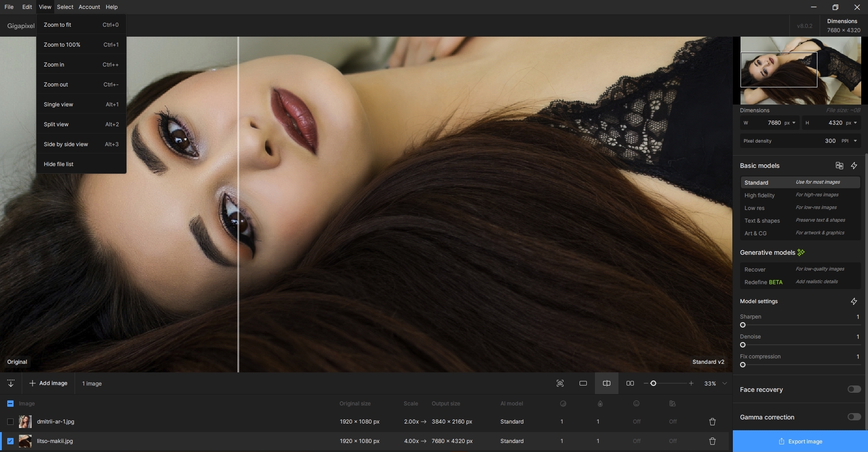The height and width of the screenshot is (452, 868).
Task: Click the side by side view icon
Action: click(x=630, y=383)
